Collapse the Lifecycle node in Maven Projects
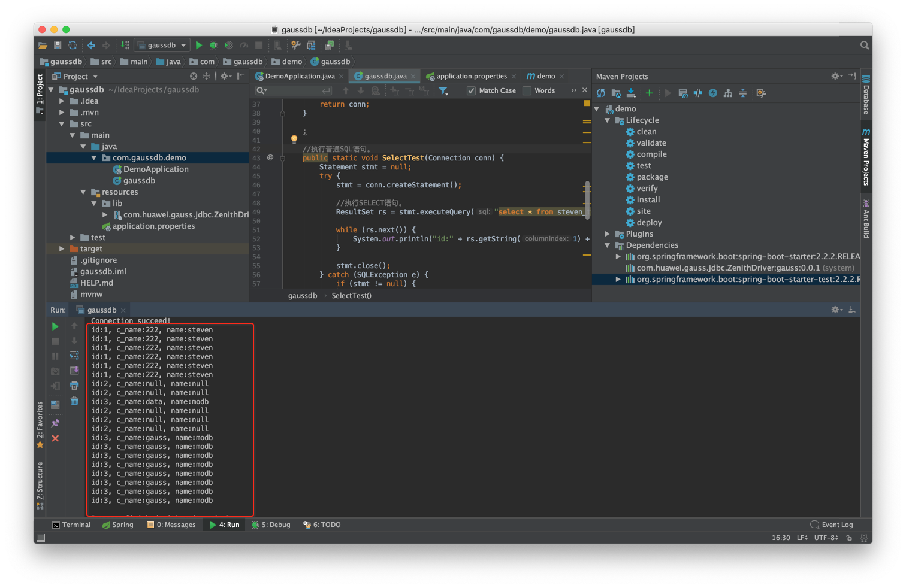 pyautogui.click(x=606, y=120)
